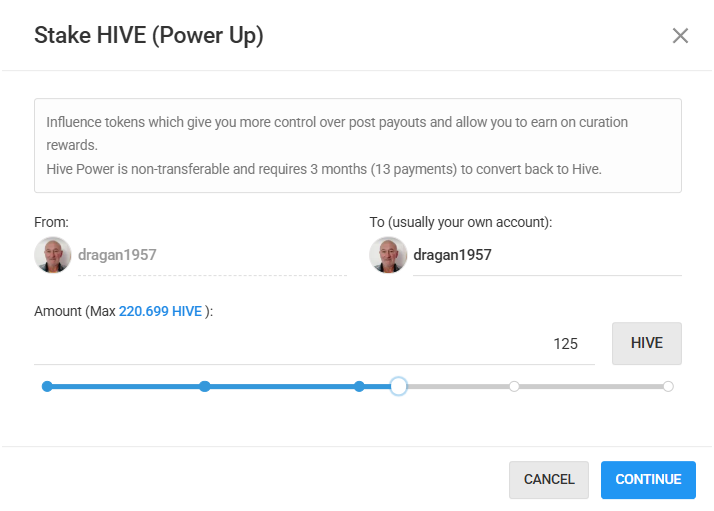
Task: Click the To account avatar photo
Action: tap(388, 255)
